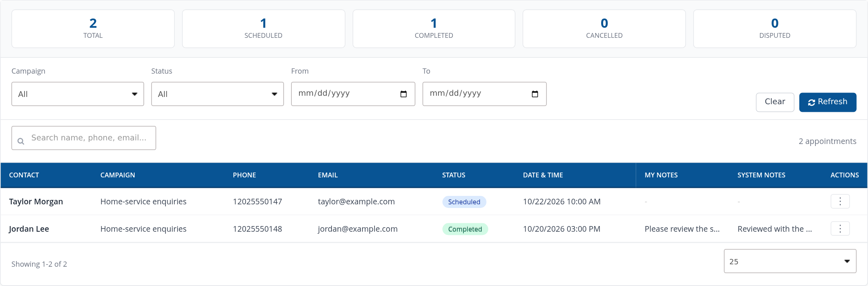Click the search magnifier icon

[x=21, y=141]
